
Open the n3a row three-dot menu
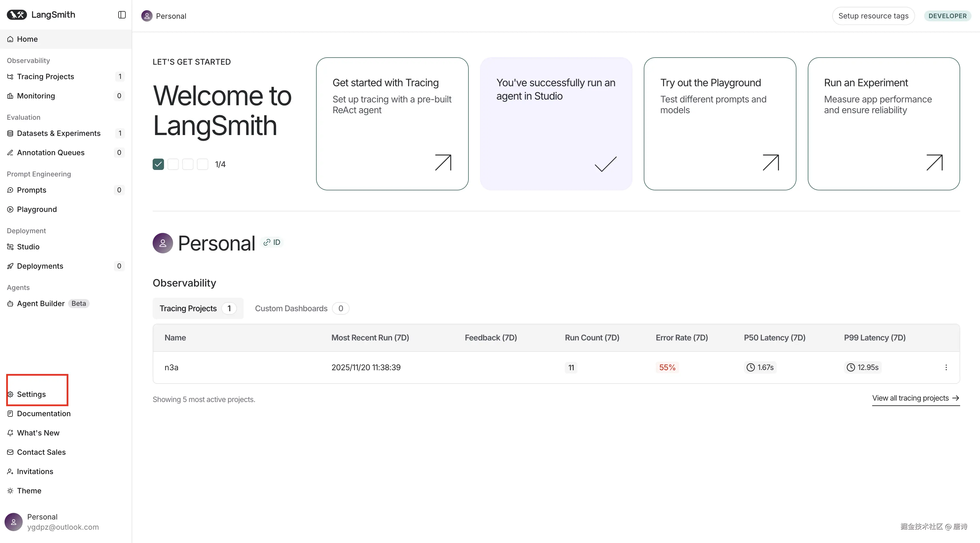pos(946,367)
